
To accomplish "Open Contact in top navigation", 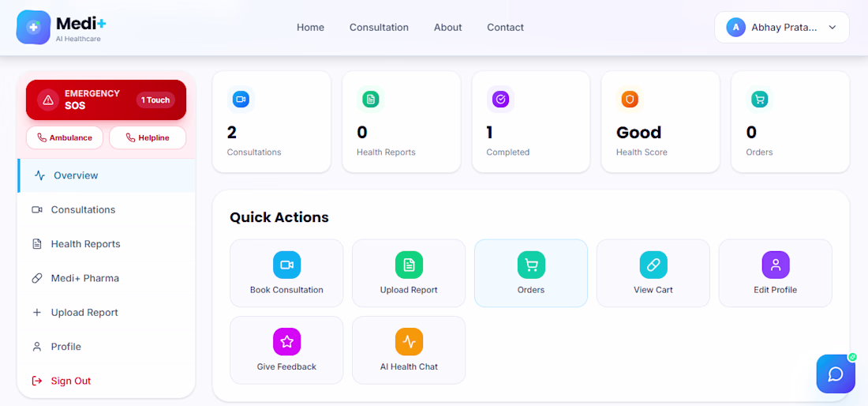I will (505, 27).
